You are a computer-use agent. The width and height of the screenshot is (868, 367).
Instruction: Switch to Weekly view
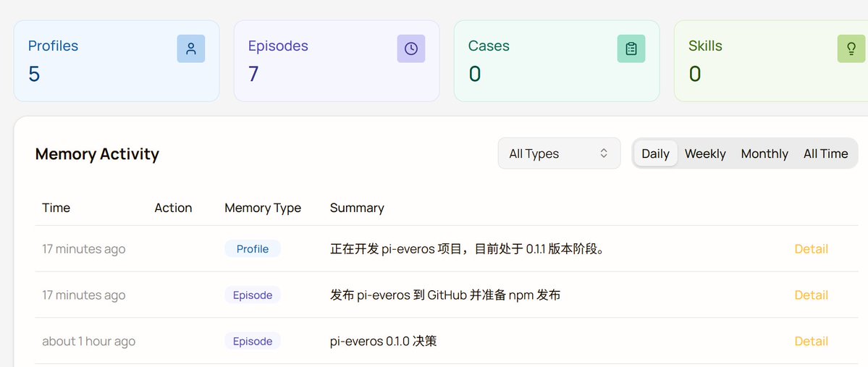point(705,153)
